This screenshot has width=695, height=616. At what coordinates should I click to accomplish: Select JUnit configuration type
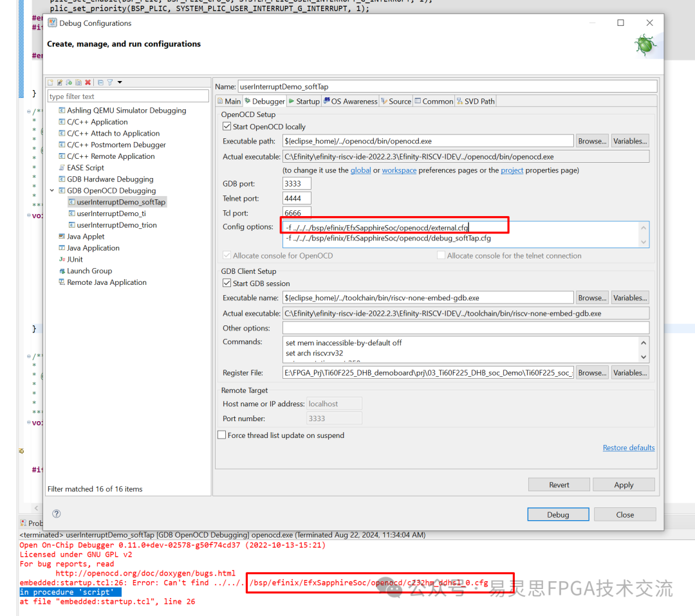tap(75, 260)
